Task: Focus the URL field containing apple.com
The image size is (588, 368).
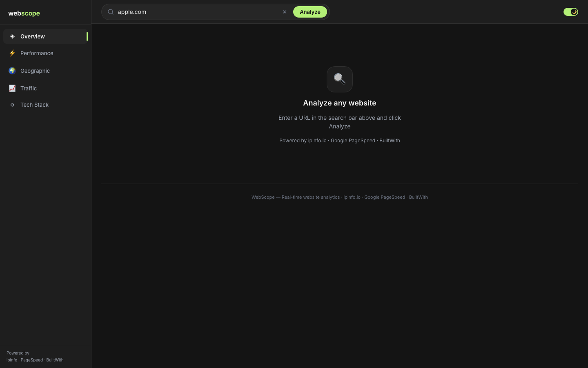Action: click(197, 12)
